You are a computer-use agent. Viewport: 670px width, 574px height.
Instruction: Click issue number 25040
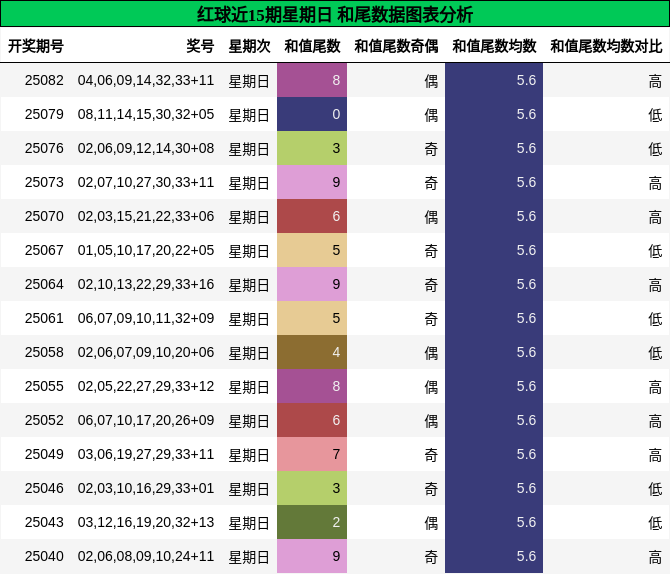(x=44, y=556)
